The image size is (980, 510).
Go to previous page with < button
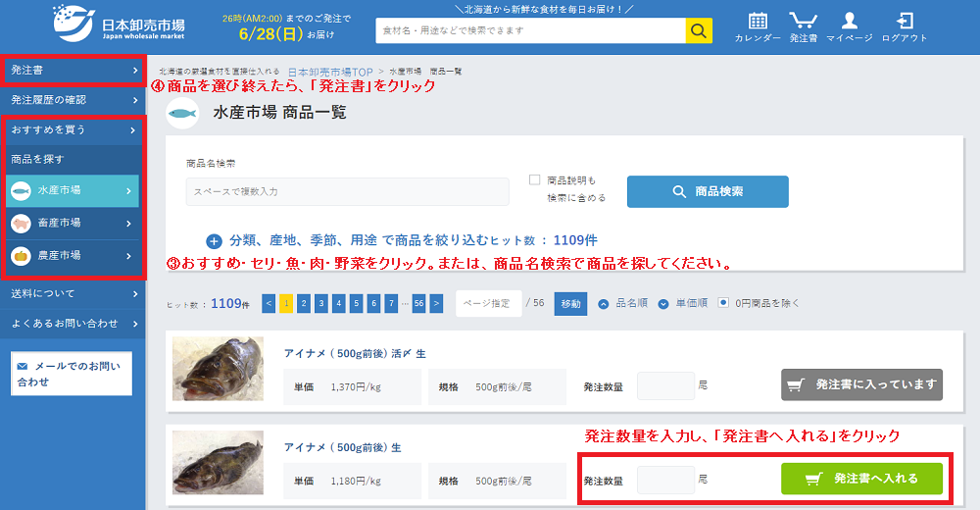point(269,303)
